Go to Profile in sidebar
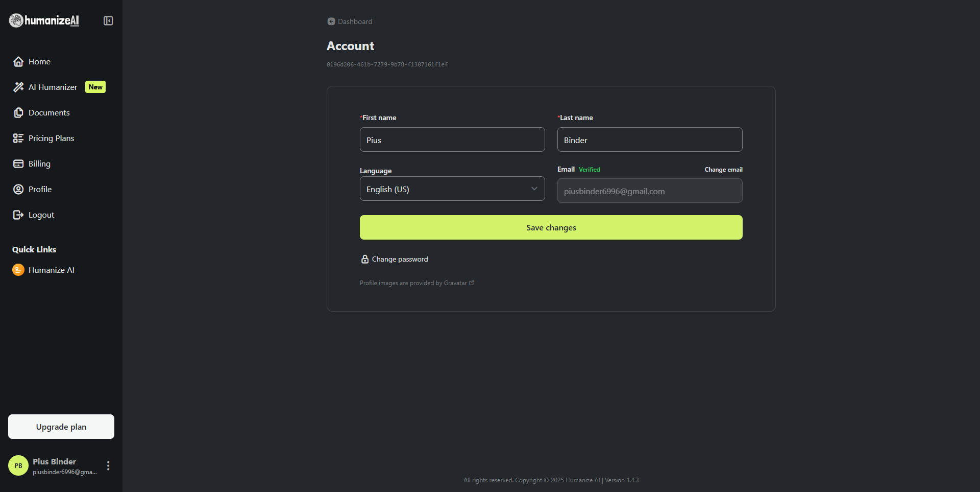The height and width of the screenshot is (492, 980). pyautogui.click(x=40, y=190)
